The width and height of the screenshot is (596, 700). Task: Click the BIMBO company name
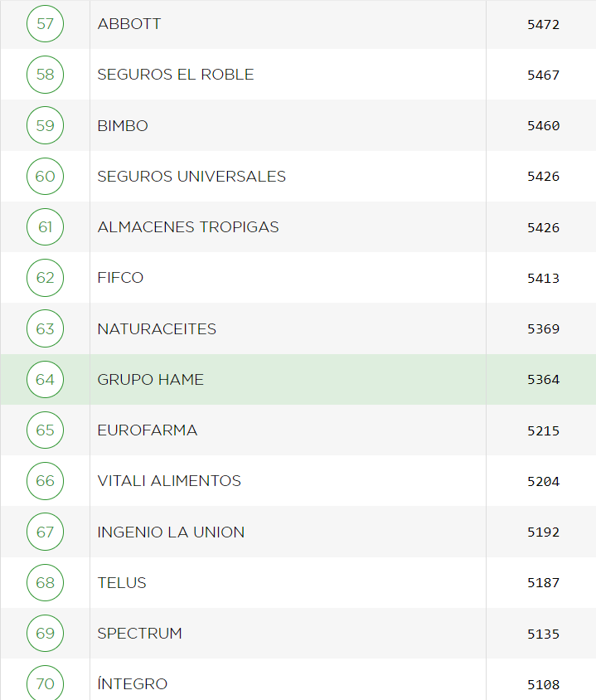click(123, 126)
